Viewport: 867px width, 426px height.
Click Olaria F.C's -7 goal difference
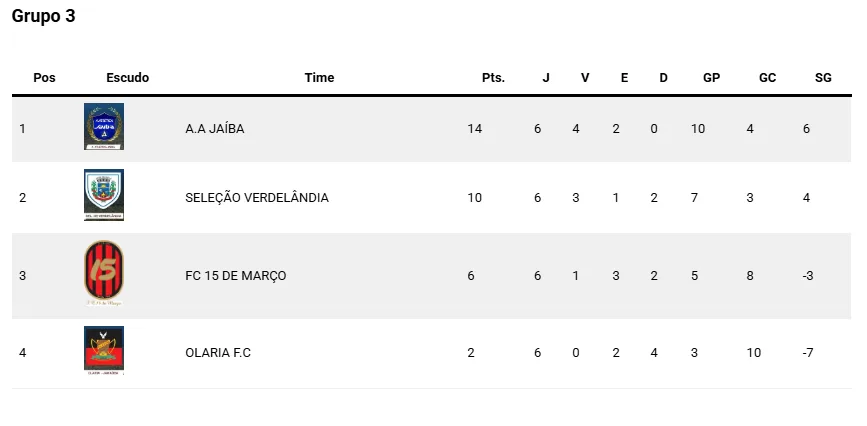pyautogui.click(x=809, y=353)
